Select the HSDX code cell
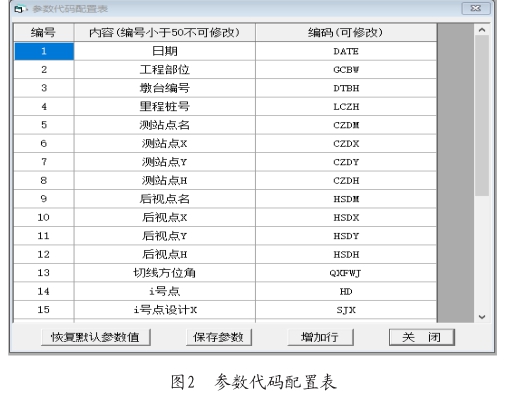Image resolution: width=509 pixels, height=412 pixels. click(x=346, y=217)
